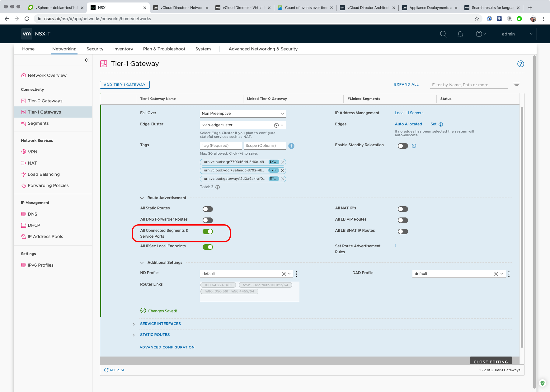
Task: Refresh the gateway list
Action: pyautogui.click(x=115, y=370)
